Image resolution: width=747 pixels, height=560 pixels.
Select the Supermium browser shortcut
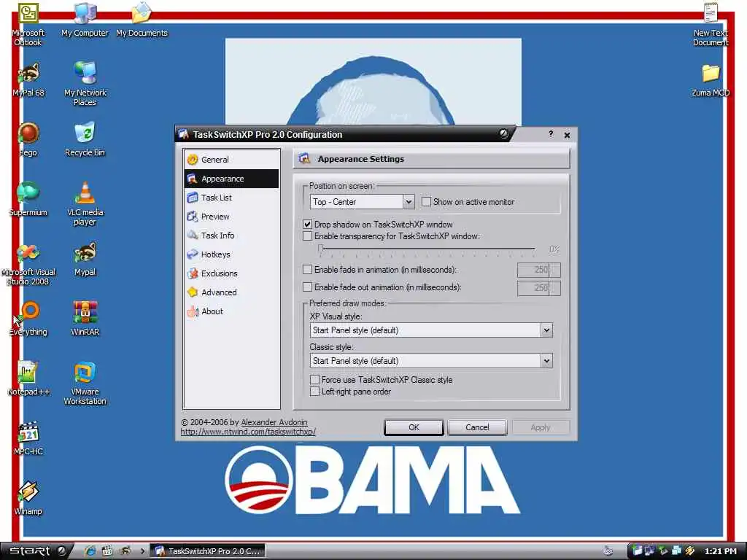pos(28,200)
